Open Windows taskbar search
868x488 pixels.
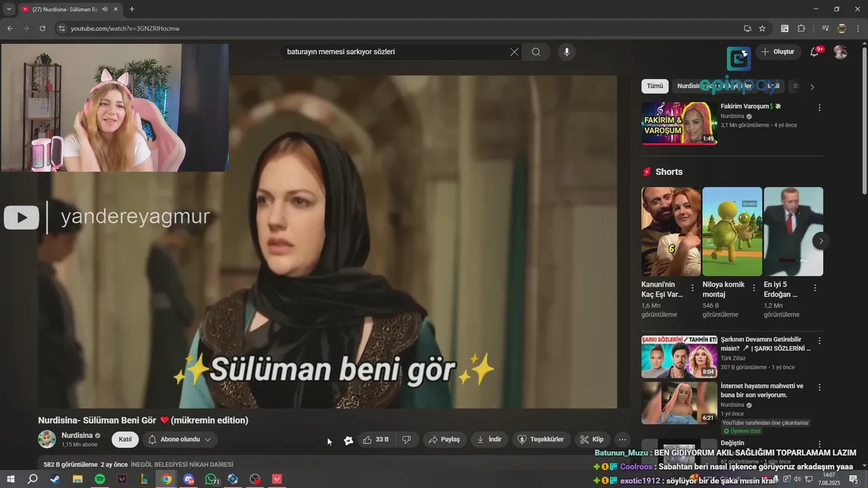(x=33, y=479)
